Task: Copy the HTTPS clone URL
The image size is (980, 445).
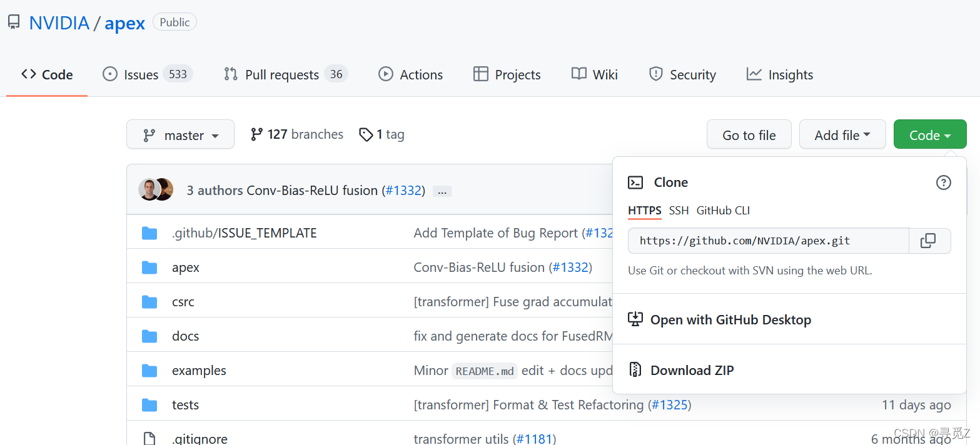Action: tap(929, 241)
